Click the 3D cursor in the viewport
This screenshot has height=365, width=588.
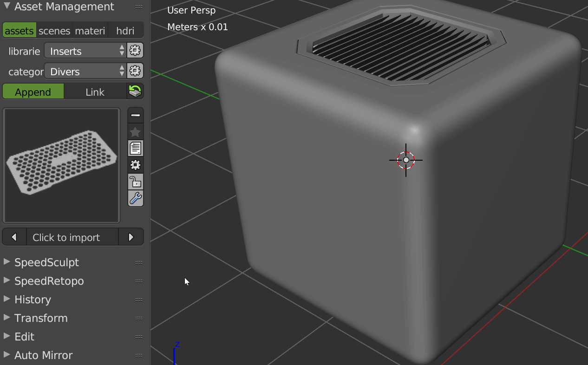pos(406,160)
